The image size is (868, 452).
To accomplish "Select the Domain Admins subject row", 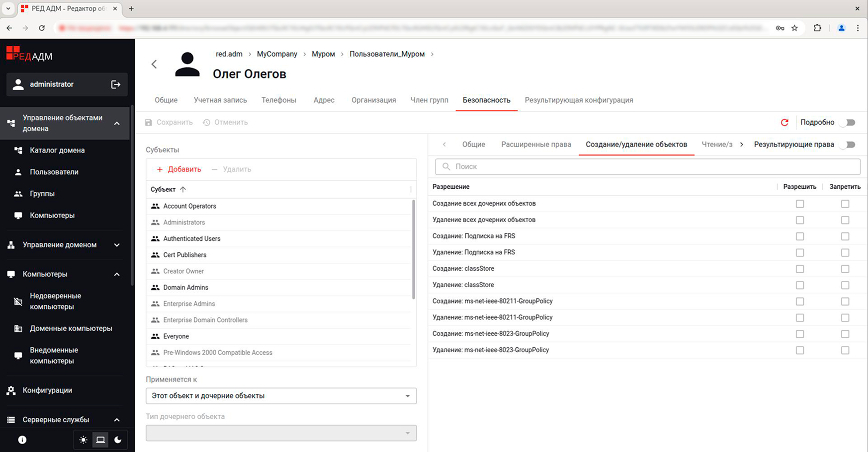I will (x=279, y=288).
